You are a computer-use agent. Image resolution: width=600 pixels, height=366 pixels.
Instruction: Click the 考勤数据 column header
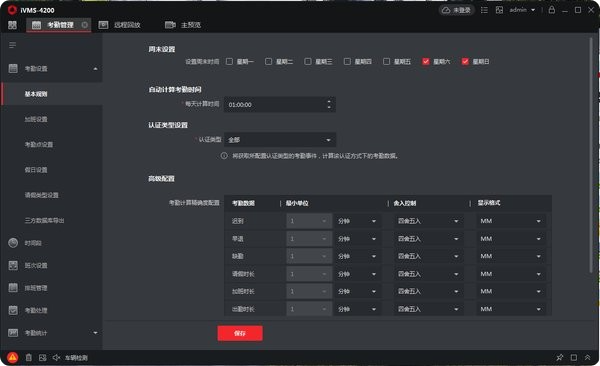point(243,203)
